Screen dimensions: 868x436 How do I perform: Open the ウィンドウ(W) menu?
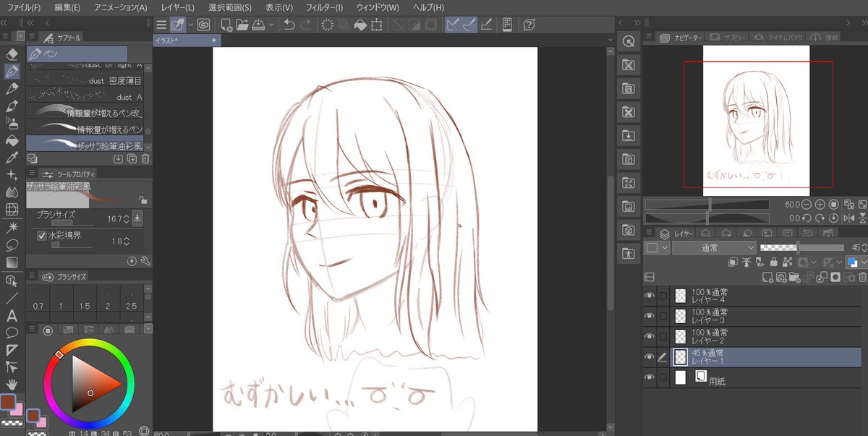click(x=378, y=7)
